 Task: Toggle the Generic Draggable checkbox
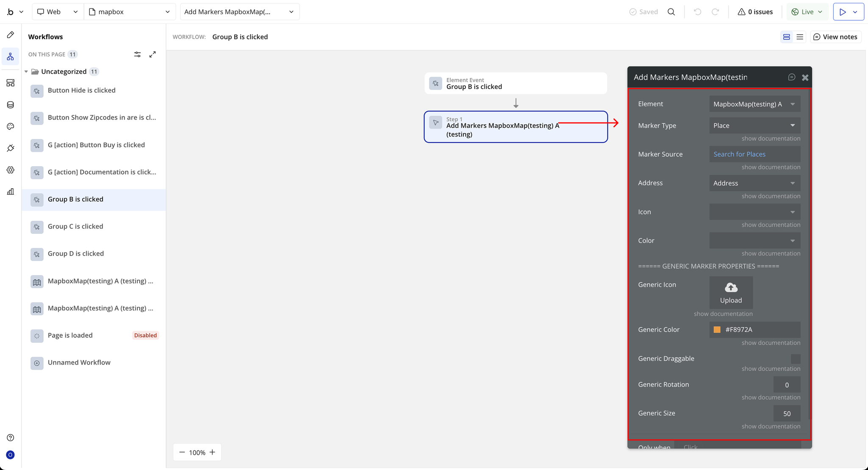[796, 359]
